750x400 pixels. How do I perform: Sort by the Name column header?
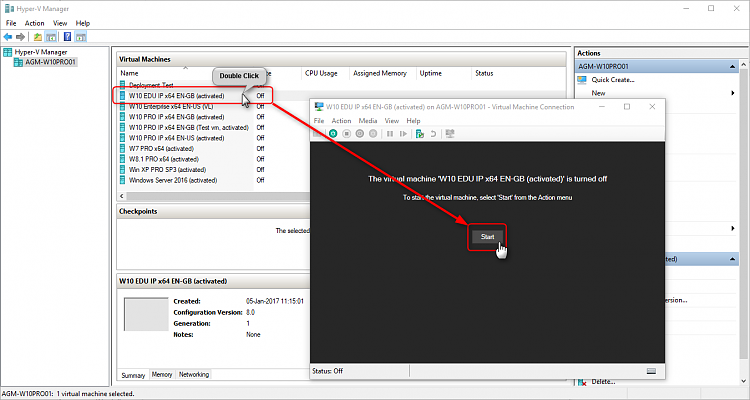tap(129, 73)
